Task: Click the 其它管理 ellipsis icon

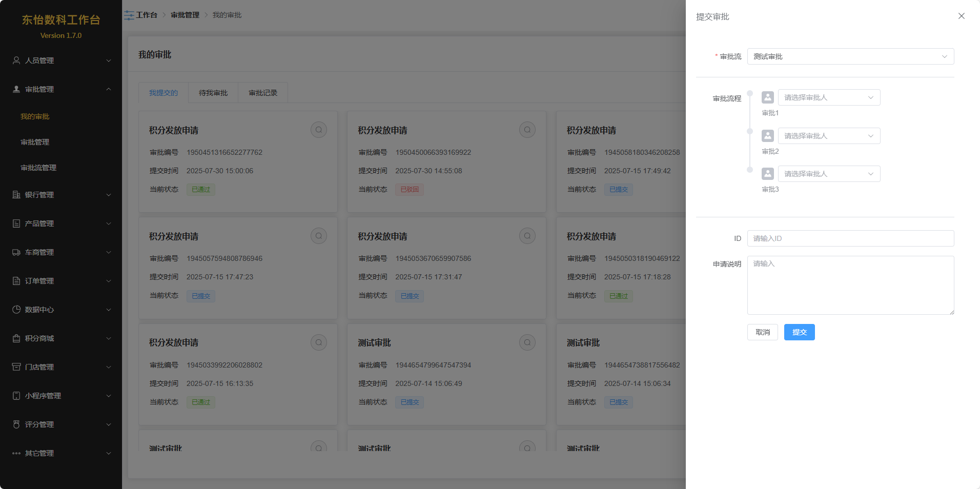Action: [x=16, y=453]
